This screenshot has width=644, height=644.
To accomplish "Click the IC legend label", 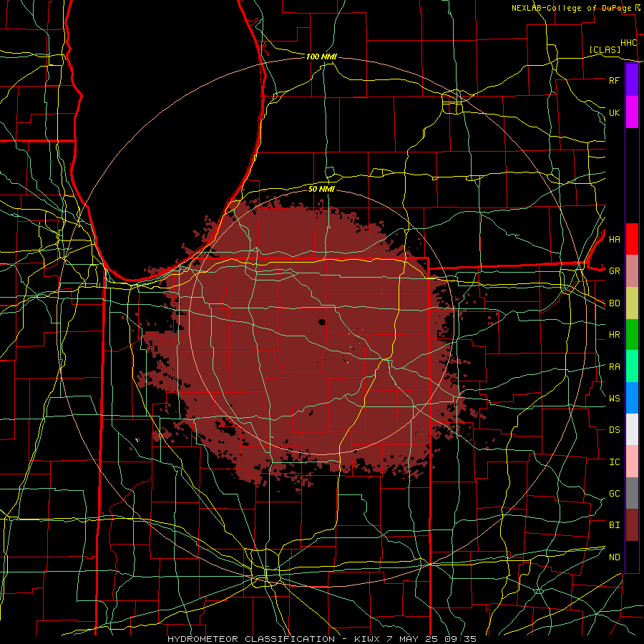I will tap(614, 462).
